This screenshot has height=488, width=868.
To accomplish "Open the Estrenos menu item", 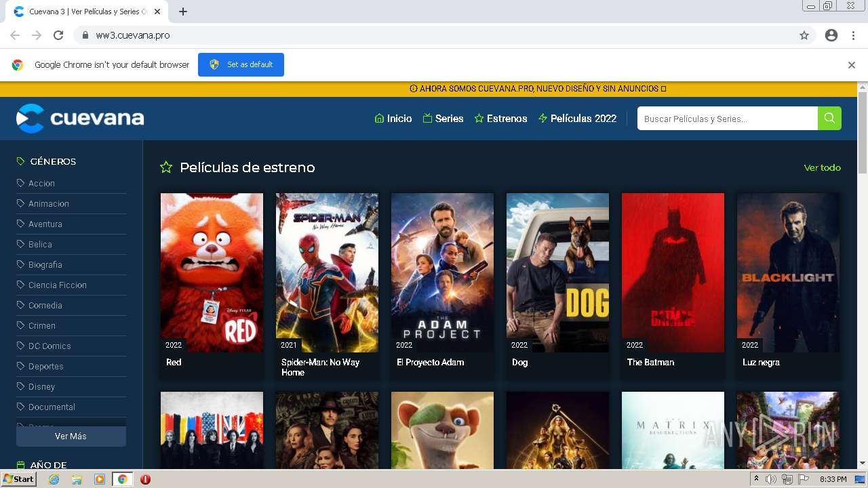I will [x=500, y=119].
